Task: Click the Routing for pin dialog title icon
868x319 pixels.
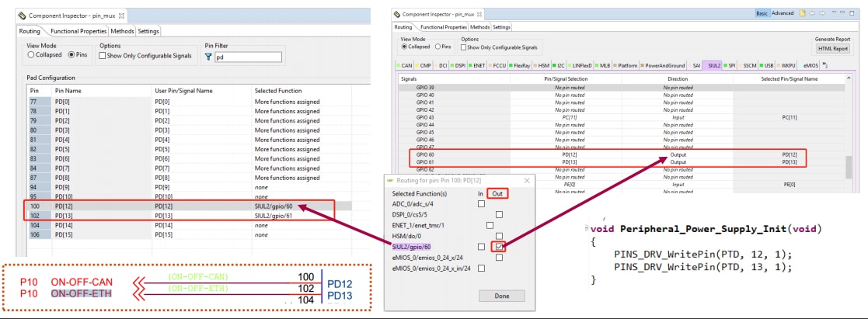Action: [x=391, y=180]
